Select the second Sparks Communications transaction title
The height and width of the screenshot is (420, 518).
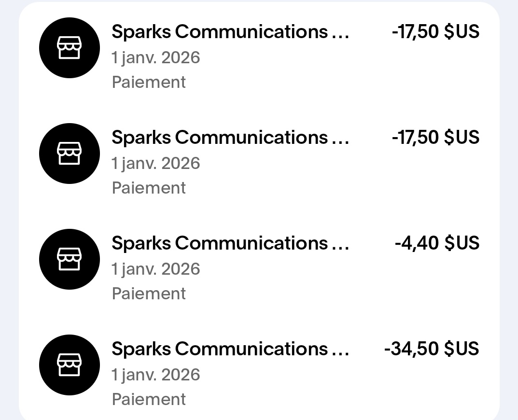[230, 138]
